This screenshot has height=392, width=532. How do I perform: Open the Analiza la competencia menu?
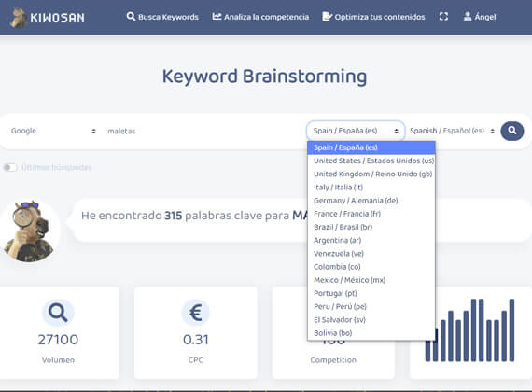click(260, 17)
